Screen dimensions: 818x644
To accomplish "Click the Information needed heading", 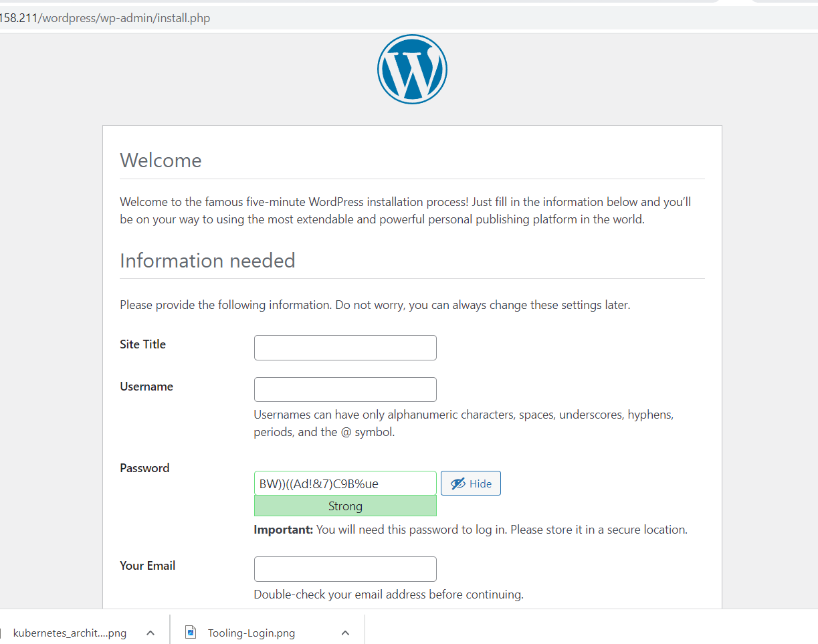I will (x=207, y=261).
